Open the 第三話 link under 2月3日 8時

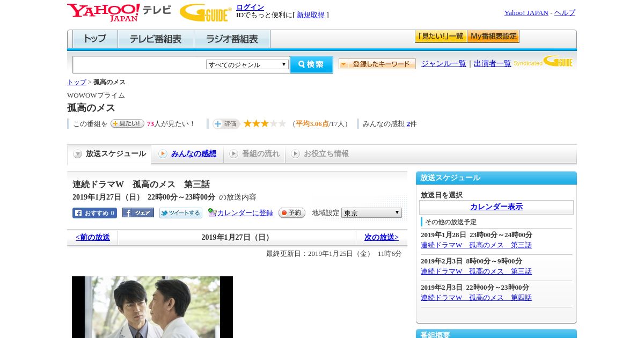click(476, 271)
